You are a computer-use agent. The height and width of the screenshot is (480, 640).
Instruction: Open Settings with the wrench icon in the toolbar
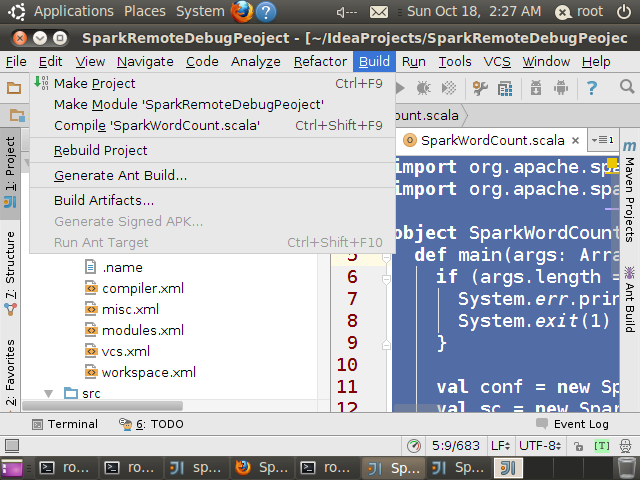tap(480, 88)
